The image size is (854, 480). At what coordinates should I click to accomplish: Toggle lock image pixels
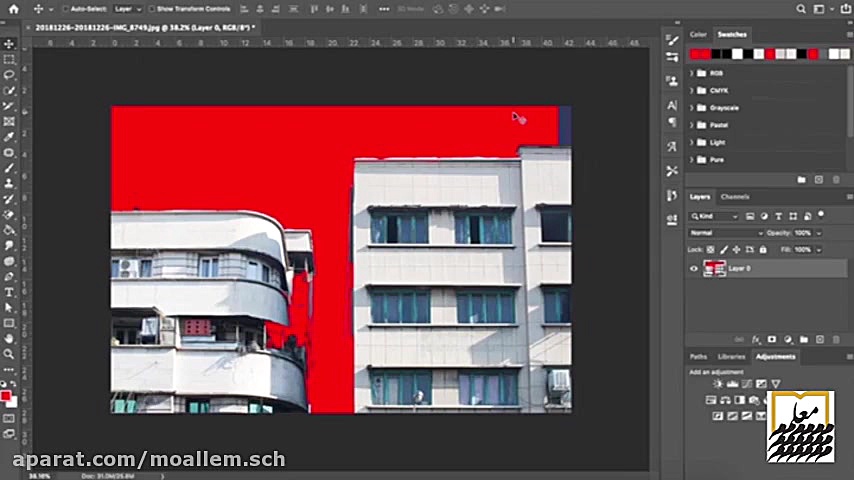click(x=724, y=250)
